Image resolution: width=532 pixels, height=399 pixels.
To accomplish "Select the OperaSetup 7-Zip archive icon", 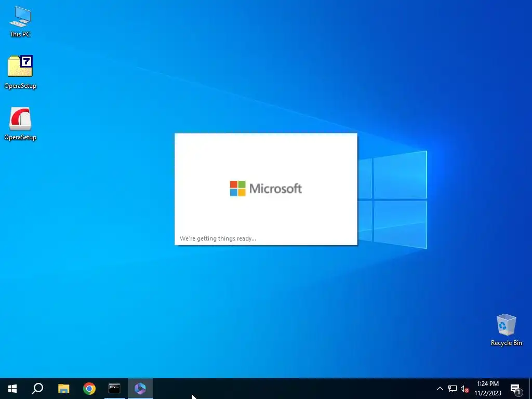I will pyautogui.click(x=20, y=72).
